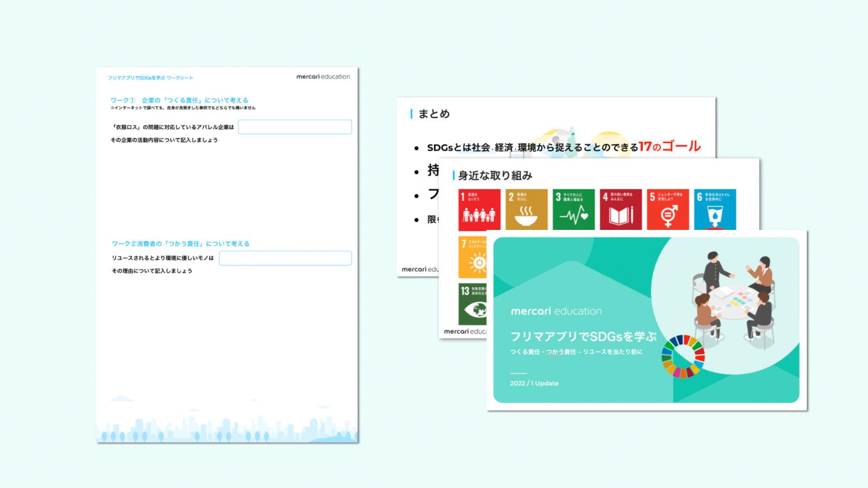Image resolution: width=868 pixels, height=488 pixels.
Task: Select SDG goal 4 education icon
Action: coord(621,209)
